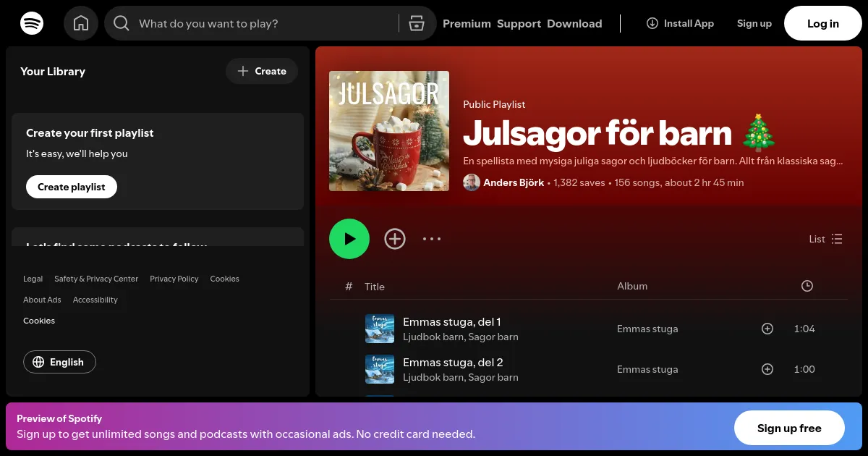Open the Browse icon in search bar
The width and height of the screenshot is (868, 456).
tap(416, 23)
